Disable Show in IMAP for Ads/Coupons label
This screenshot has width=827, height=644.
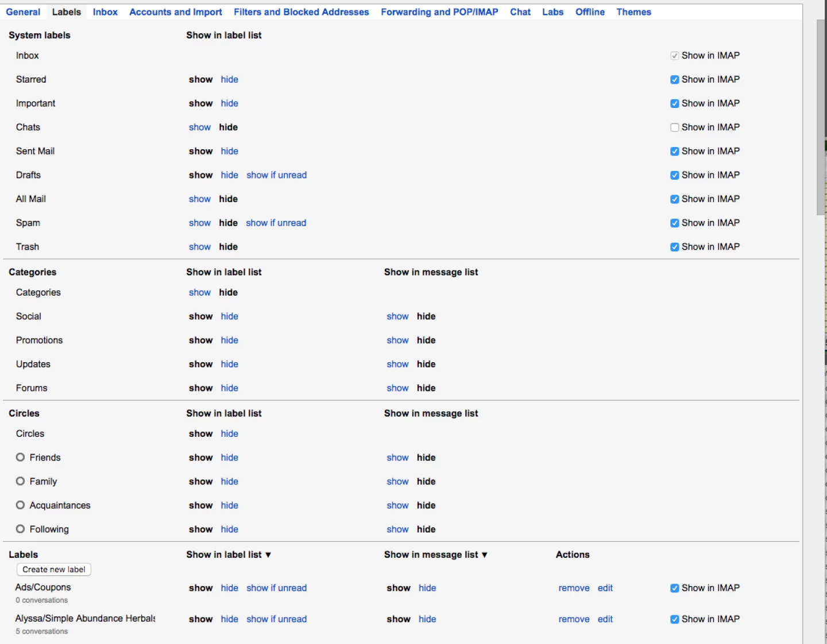point(675,588)
